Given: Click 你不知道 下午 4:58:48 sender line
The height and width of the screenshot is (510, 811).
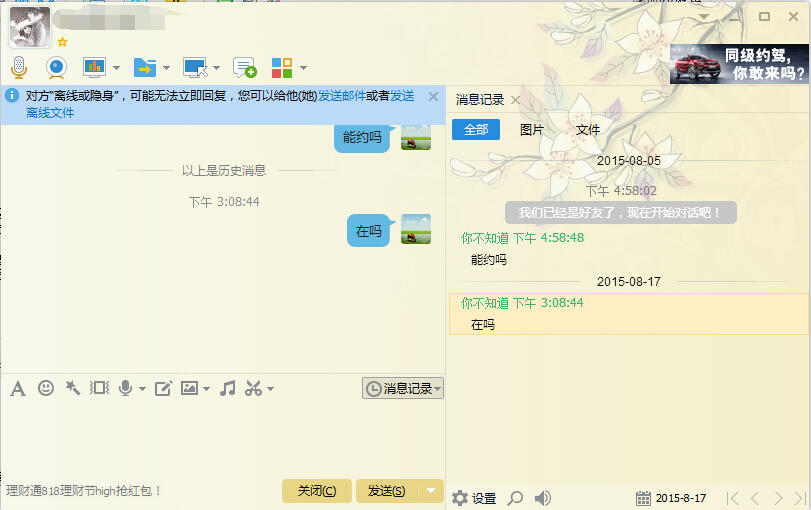Looking at the screenshot, I should [522, 238].
